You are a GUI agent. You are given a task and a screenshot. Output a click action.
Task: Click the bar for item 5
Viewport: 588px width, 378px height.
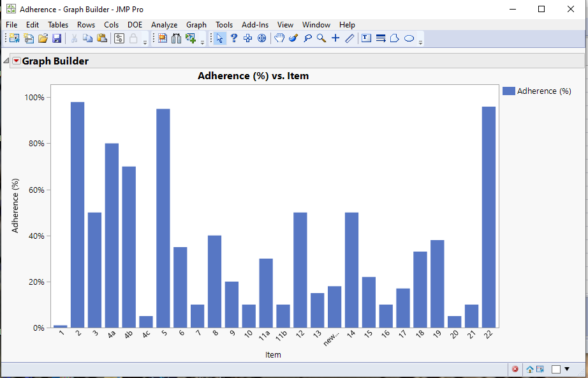point(163,218)
